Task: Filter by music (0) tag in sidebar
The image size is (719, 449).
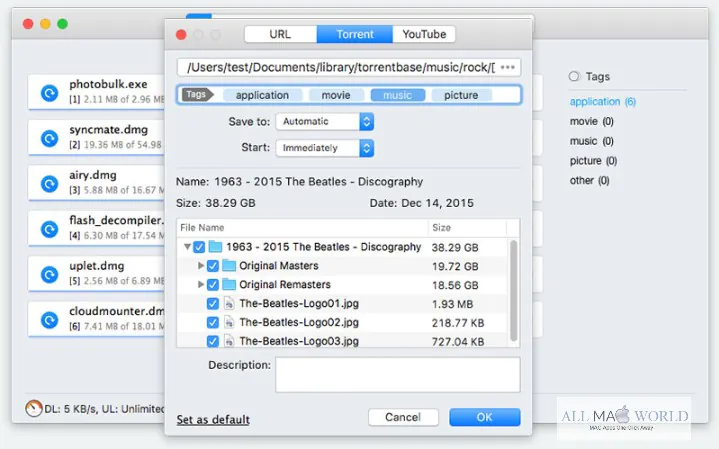Action: point(592,141)
